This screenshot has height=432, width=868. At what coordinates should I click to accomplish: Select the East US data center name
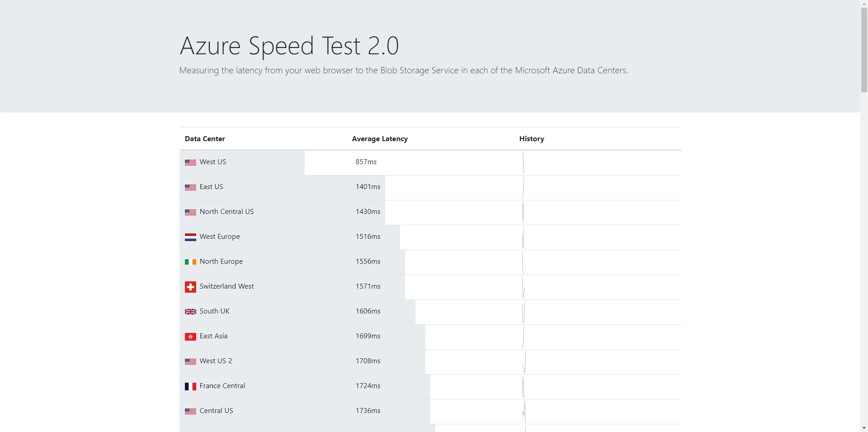[211, 187]
